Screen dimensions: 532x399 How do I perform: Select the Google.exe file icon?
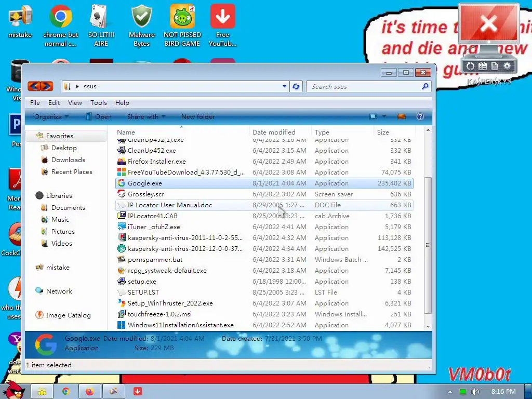click(x=122, y=183)
